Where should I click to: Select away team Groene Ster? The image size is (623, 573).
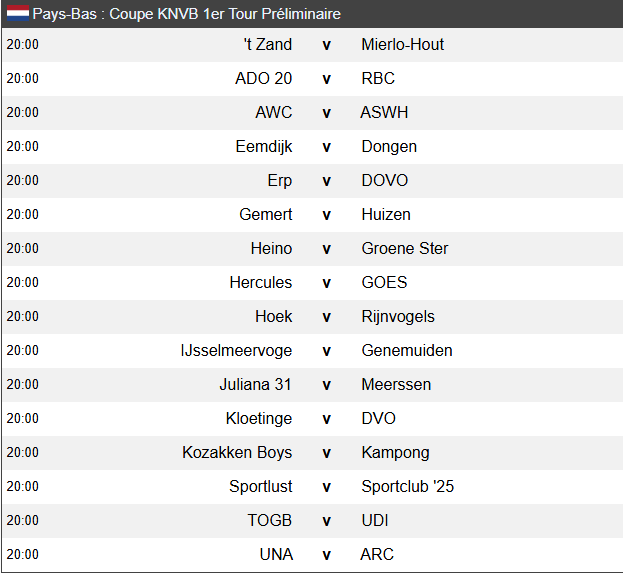tap(404, 248)
